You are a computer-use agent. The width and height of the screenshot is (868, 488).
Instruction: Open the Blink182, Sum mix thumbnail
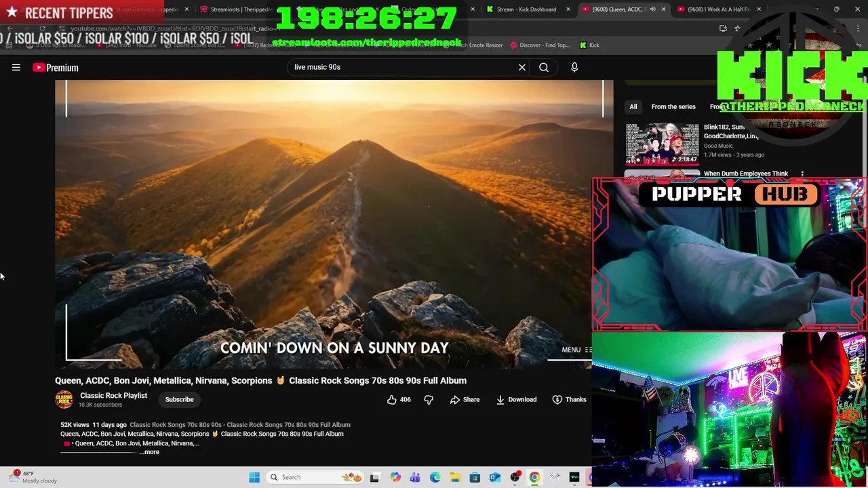click(662, 144)
